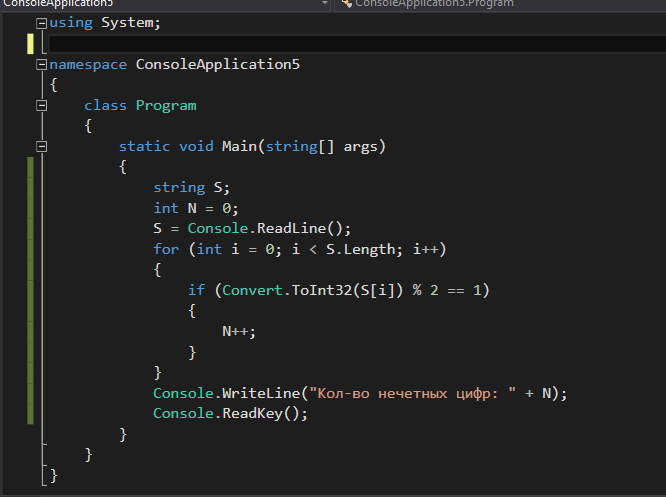The image size is (666, 497).
Task: Collapse the class Program outline
Action: [41, 105]
